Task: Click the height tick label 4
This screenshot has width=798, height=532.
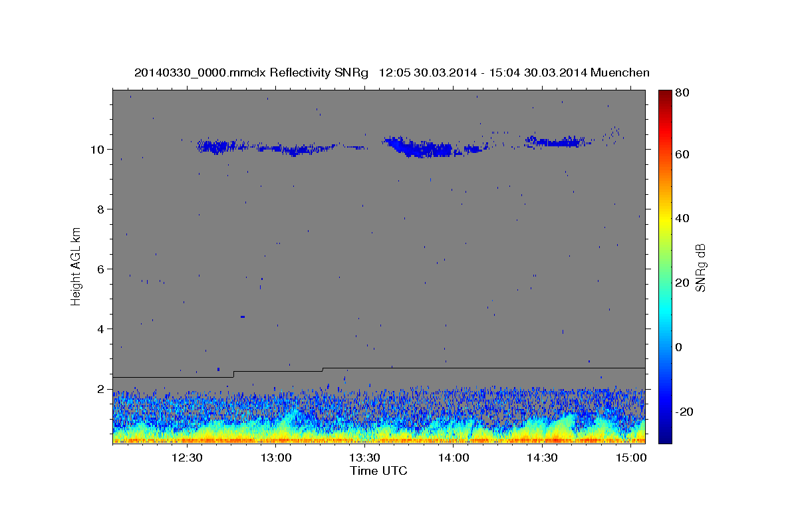Action: tap(102, 329)
